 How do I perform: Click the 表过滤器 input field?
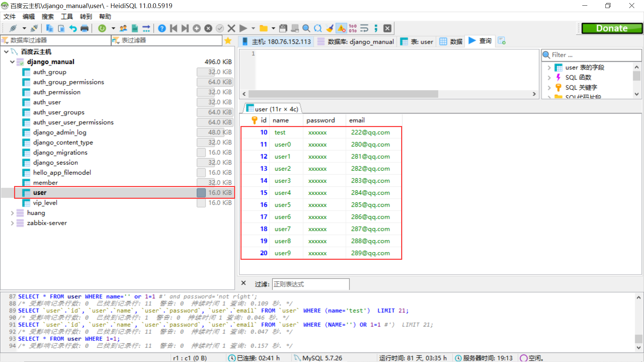pyautogui.click(x=167, y=41)
